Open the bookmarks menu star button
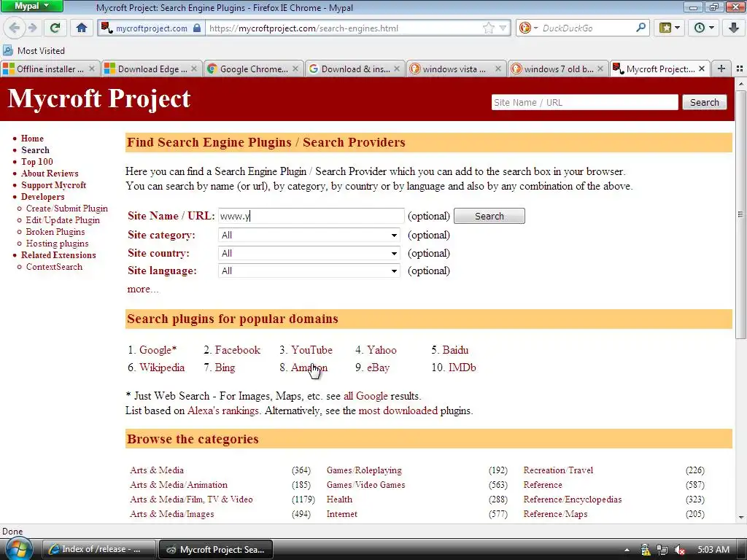The height and width of the screenshot is (560, 747). pos(670,28)
